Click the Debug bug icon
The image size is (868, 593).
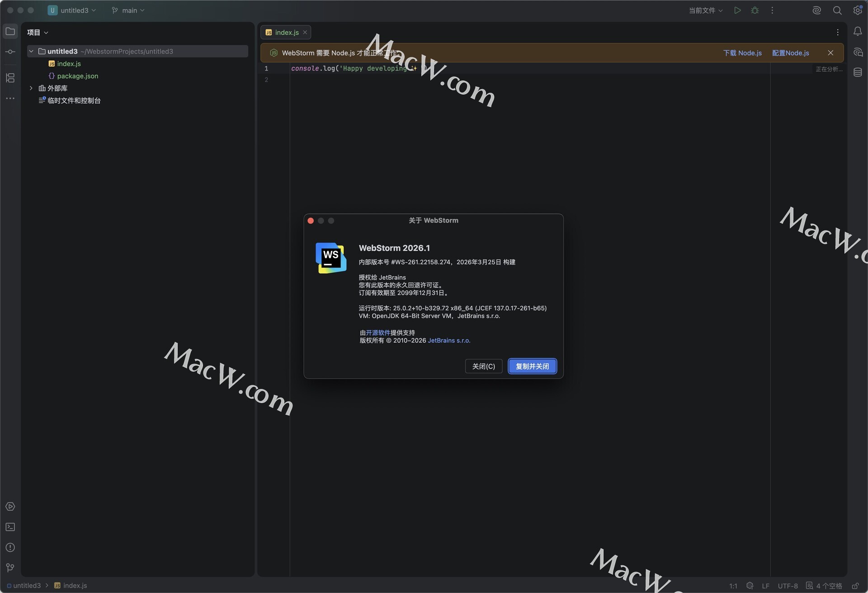pyautogui.click(x=755, y=10)
